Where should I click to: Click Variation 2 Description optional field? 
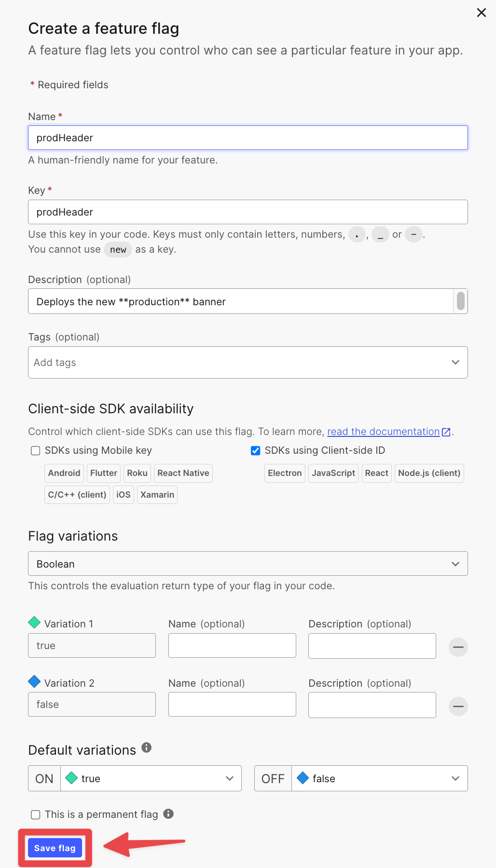click(x=372, y=705)
